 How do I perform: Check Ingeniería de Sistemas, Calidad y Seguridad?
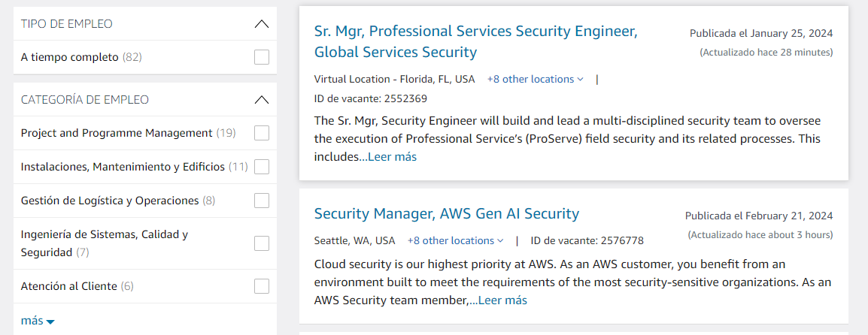(262, 243)
